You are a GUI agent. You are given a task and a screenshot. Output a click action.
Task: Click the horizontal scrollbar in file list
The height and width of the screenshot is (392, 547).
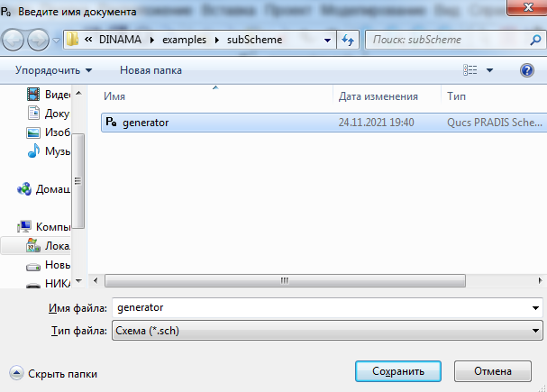(285, 280)
